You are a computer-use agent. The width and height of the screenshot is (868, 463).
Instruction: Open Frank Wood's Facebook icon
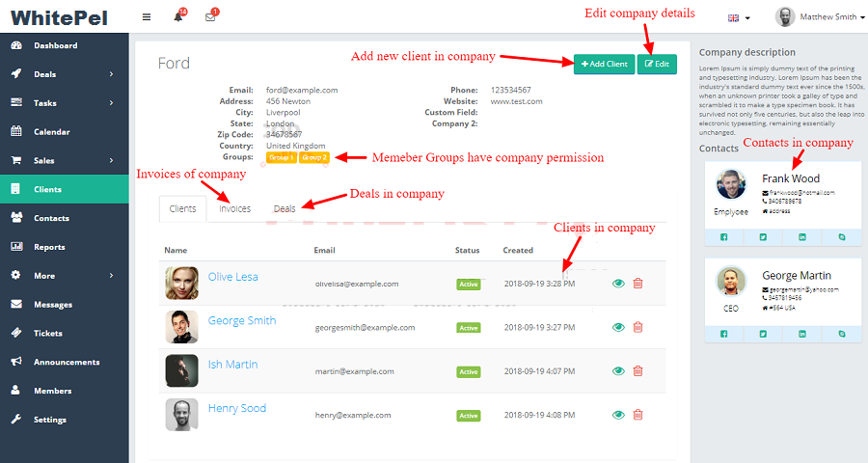725,236
